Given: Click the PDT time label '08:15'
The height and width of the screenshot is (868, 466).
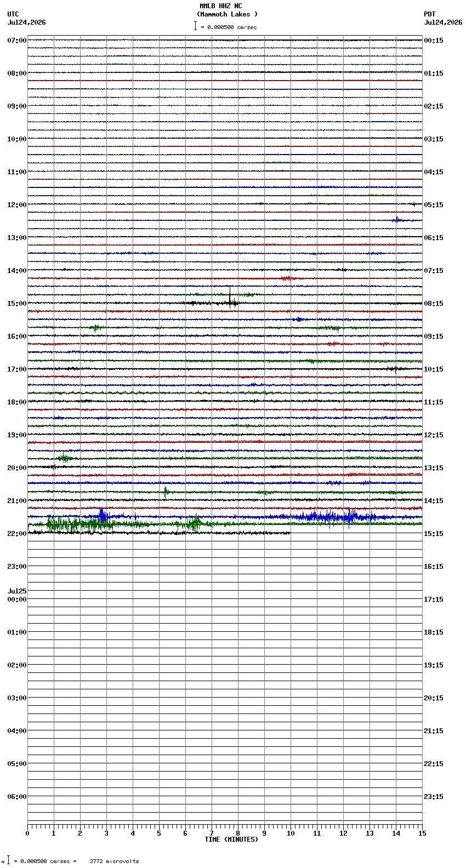Looking at the screenshot, I should 434,304.
